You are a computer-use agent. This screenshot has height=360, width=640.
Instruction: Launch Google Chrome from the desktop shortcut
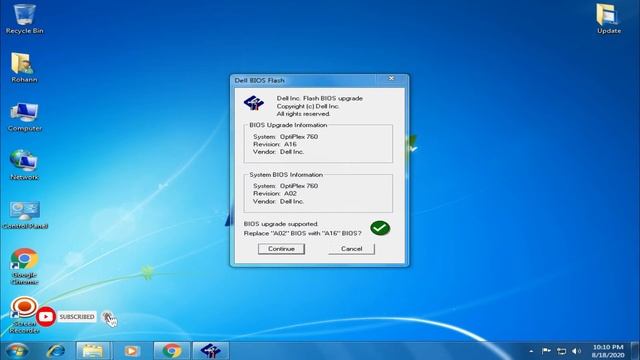24,266
